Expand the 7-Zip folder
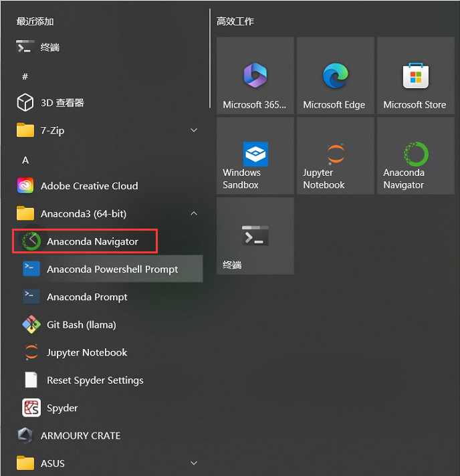Image resolution: width=460 pixels, height=476 pixels. [194, 130]
